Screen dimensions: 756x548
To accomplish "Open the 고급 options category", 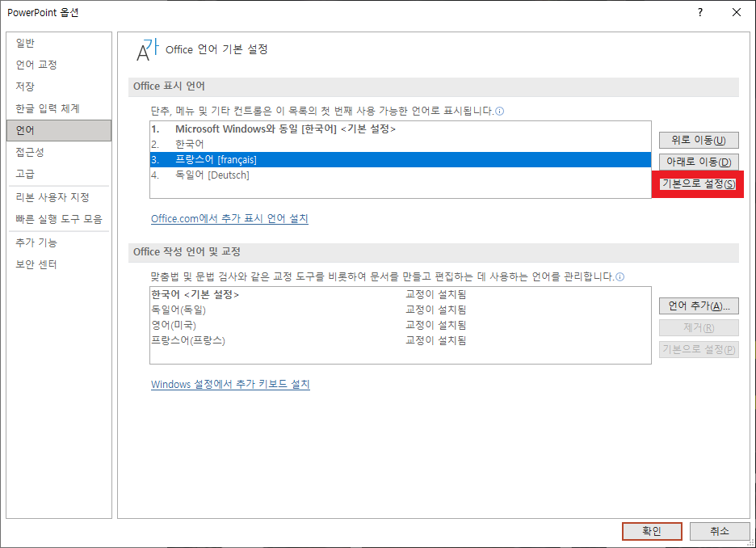I will point(59,174).
